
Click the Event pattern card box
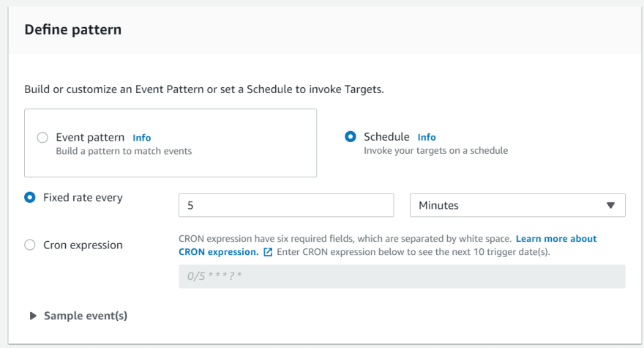click(171, 143)
